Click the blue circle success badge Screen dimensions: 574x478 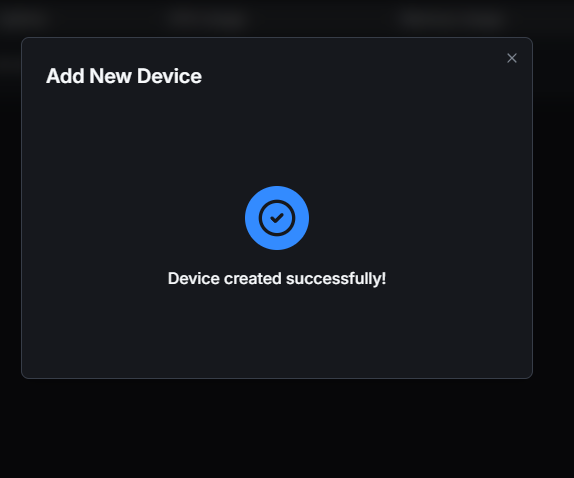tap(277, 218)
